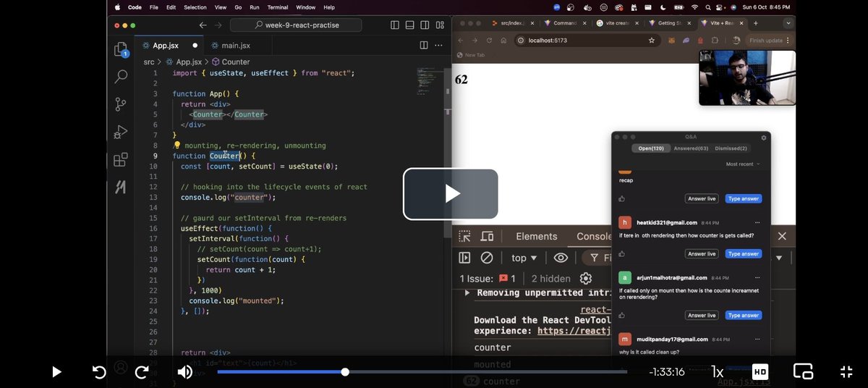
Task: Toggle HD video quality
Action: (x=760, y=371)
